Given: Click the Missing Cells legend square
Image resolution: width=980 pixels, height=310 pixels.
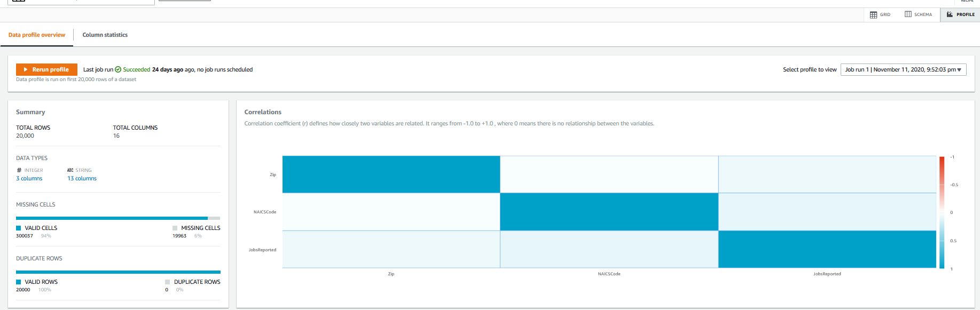Looking at the screenshot, I should [x=175, y=228].
